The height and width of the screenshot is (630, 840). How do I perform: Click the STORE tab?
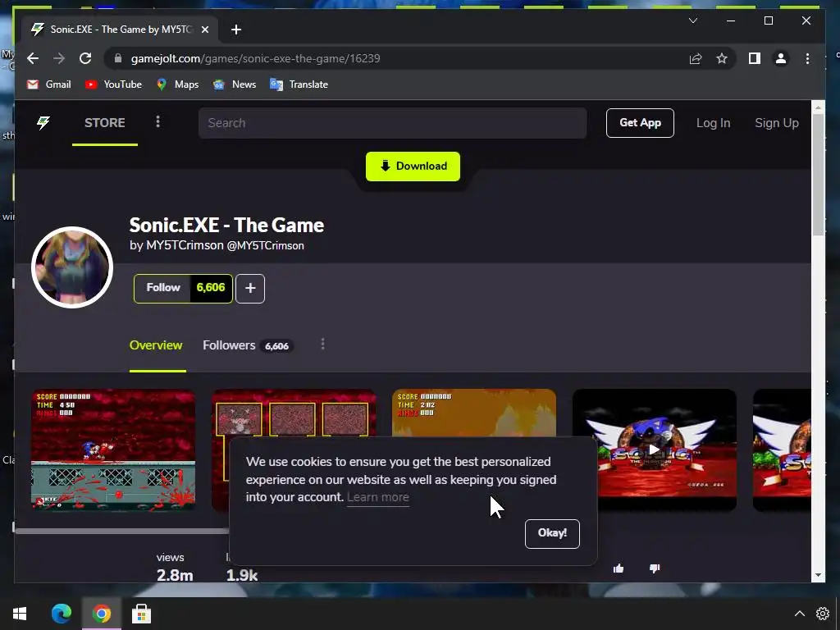105,123
